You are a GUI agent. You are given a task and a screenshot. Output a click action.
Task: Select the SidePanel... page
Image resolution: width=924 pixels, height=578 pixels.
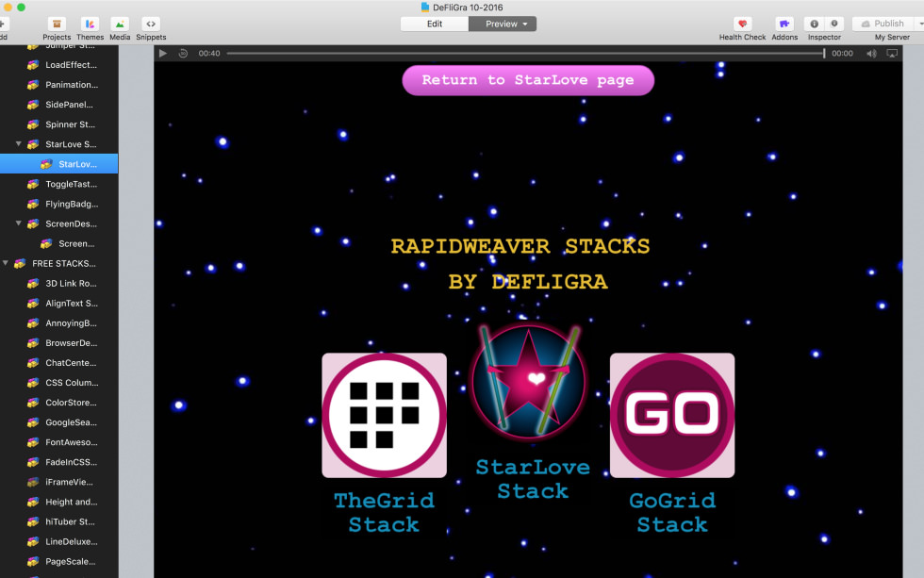[x=58, y=105]
